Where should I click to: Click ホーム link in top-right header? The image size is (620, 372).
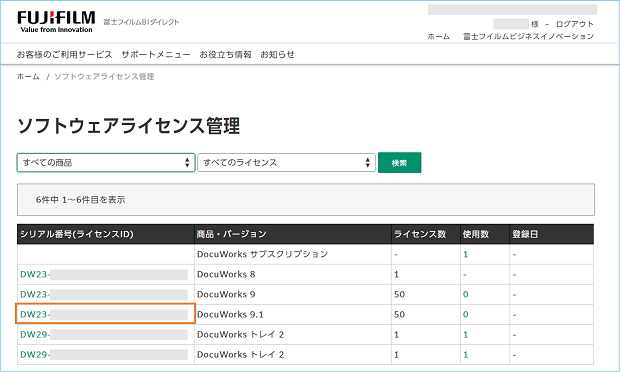point(439,36)
